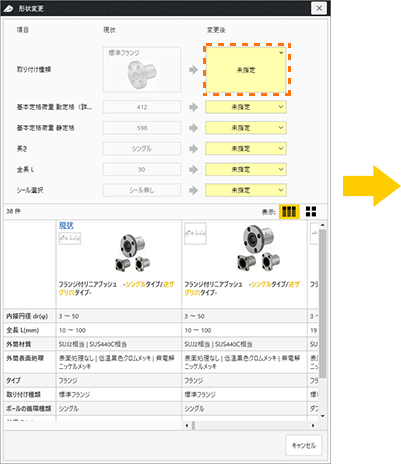The height and width of the screenshot is (464, 401).
Task: Click second column 標準フランジ cell
Action: tap(244, 394)
